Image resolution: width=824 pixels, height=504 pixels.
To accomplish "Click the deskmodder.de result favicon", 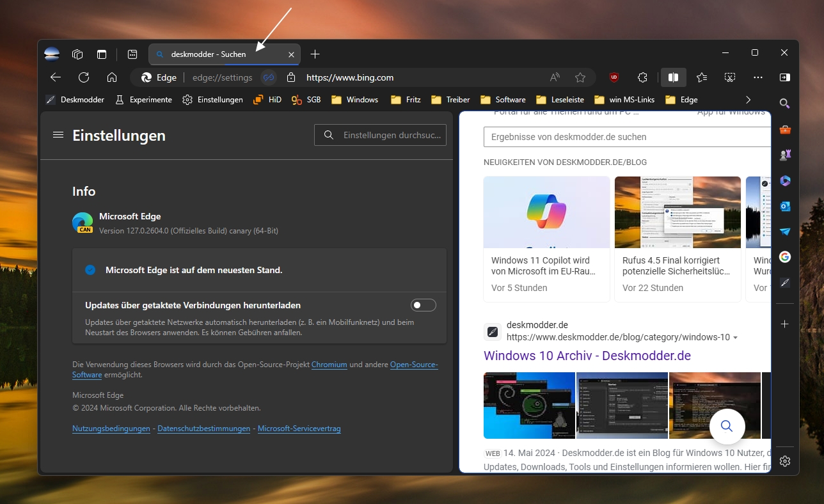I will point(492,331).
